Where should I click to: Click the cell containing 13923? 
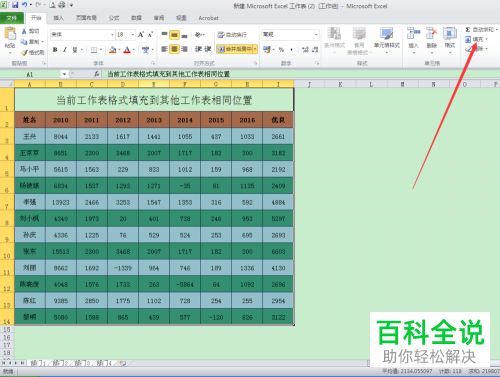tap(61, 202)
